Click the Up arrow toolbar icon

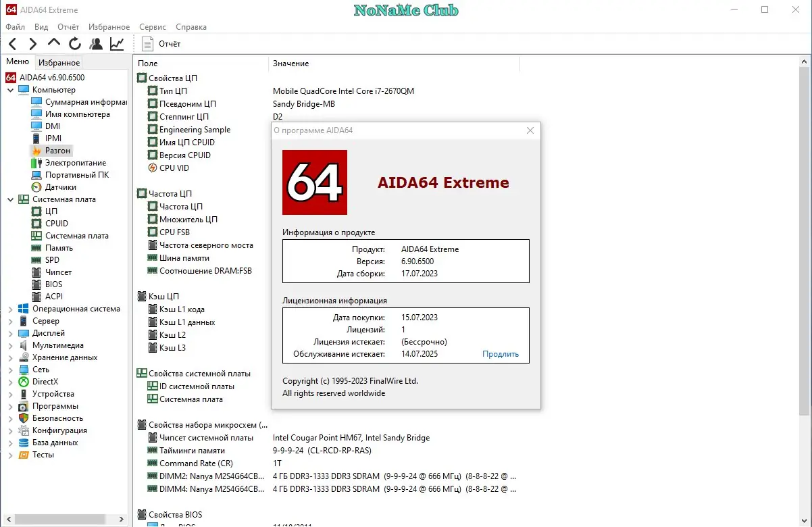pyautogui.click(x=54, y=43)
